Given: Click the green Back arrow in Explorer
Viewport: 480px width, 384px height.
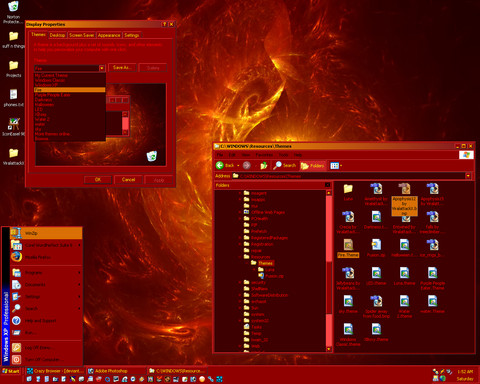Looking at the screenshot, I should 220,165.
